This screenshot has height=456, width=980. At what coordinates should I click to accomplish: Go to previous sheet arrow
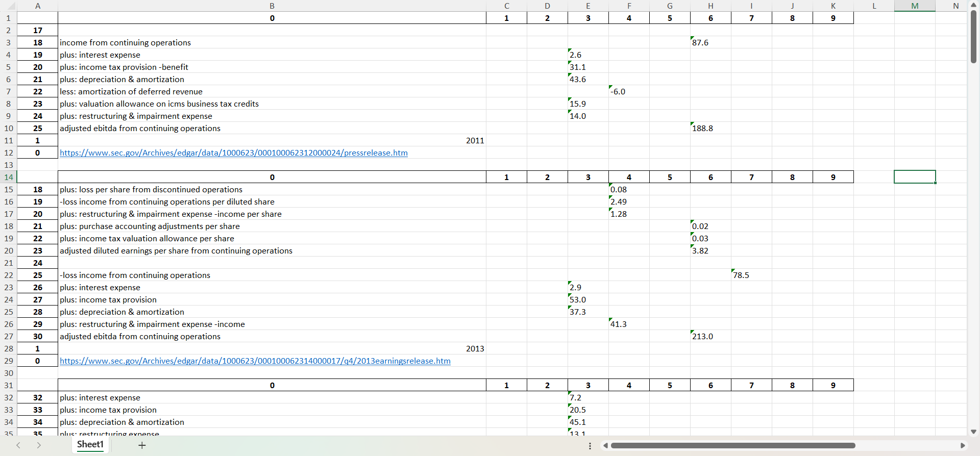[x=18, y=445]
